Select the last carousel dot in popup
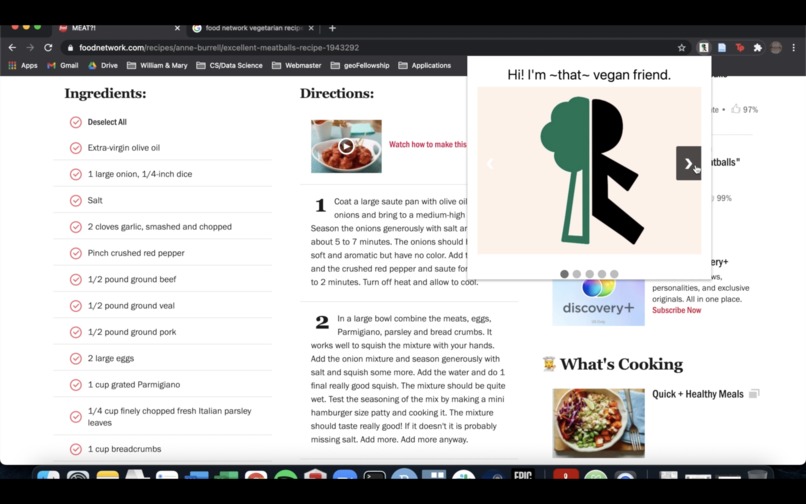 coord(614,274)
